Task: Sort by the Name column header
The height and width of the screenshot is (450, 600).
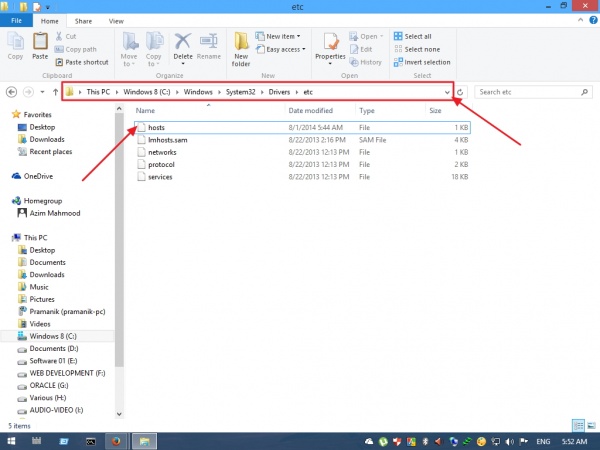Action: 145,111
